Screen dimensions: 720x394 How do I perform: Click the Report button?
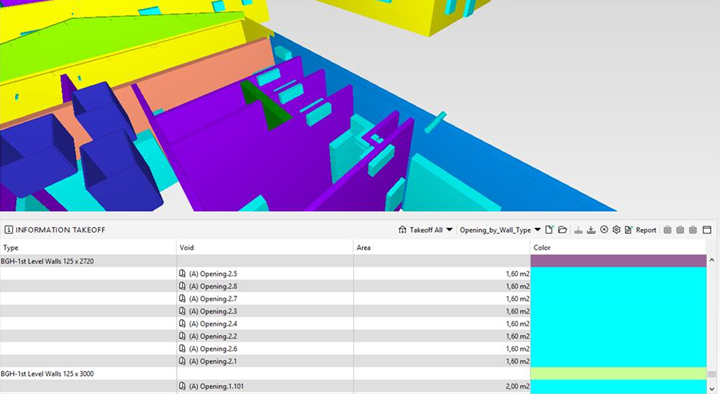(x=641, y=230)
